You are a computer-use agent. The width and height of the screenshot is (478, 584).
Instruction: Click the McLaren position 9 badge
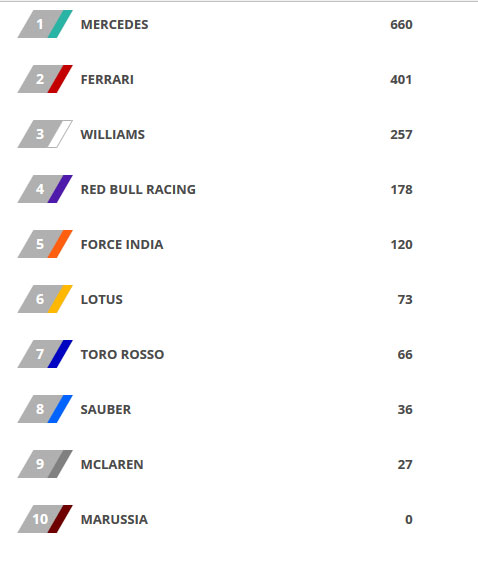(45, 464)
